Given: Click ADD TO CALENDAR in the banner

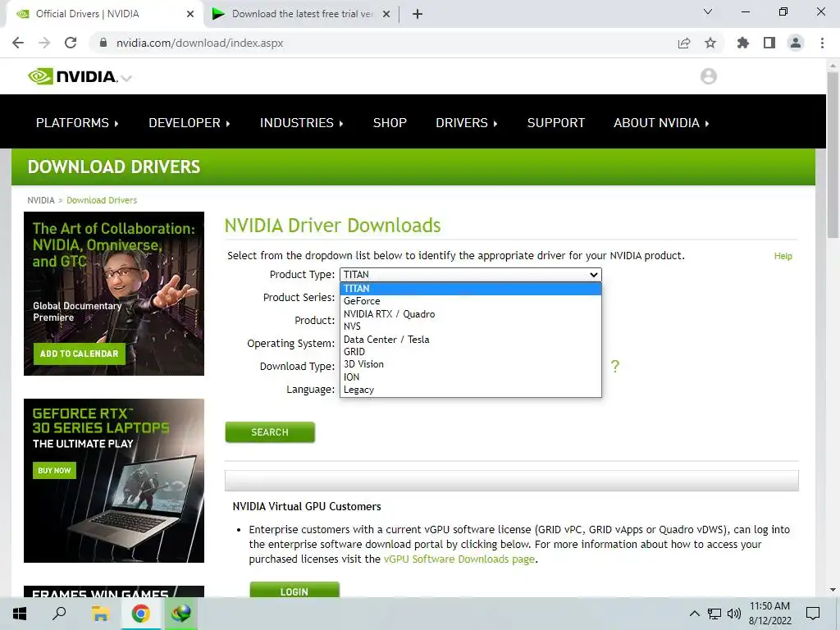Looking at the screenshot, I should pyautogui.click(x=80, y=354).
